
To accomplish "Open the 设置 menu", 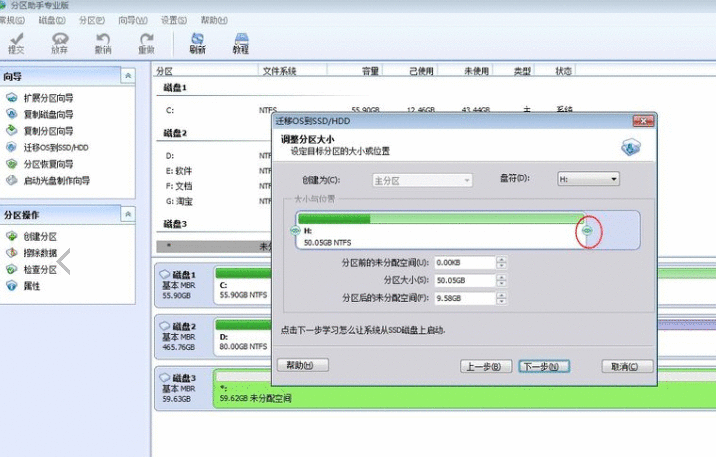I will [174, 20].
